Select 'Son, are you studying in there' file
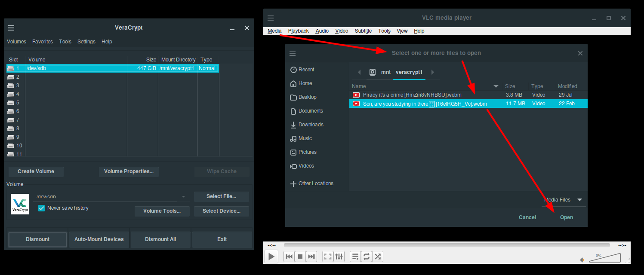The height and width of the screenshot is (275, 644). 468,104
